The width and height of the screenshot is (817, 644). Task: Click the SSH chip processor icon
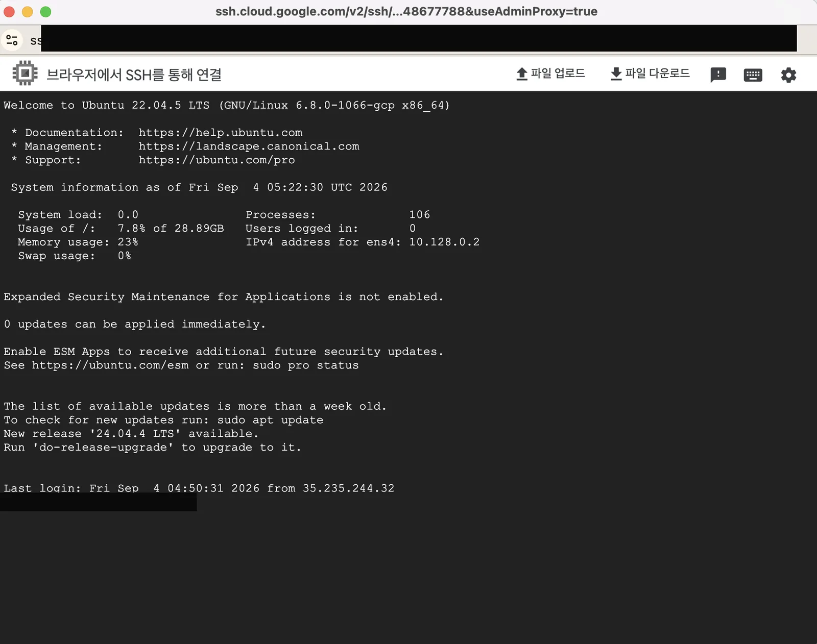25,73
